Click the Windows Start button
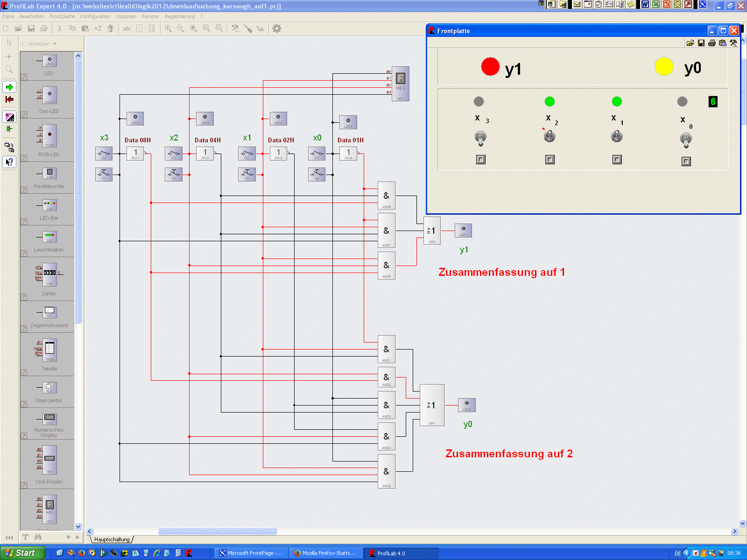 [22, 553]
